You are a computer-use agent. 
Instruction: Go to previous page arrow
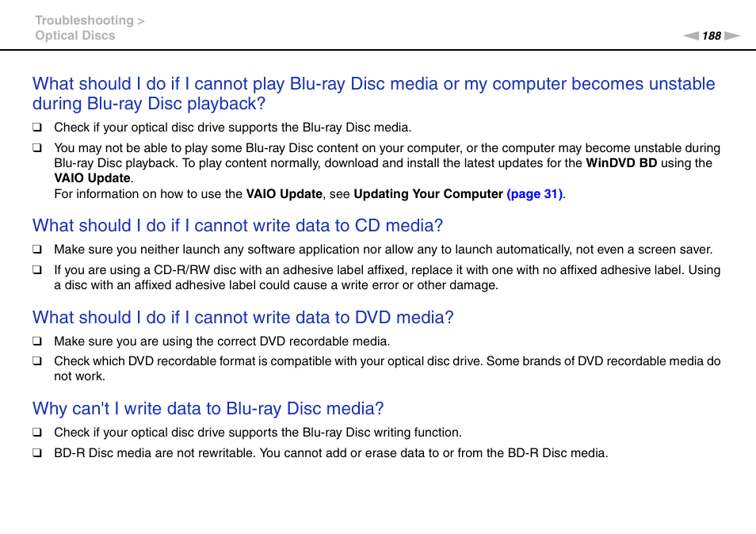pos(690,36)
